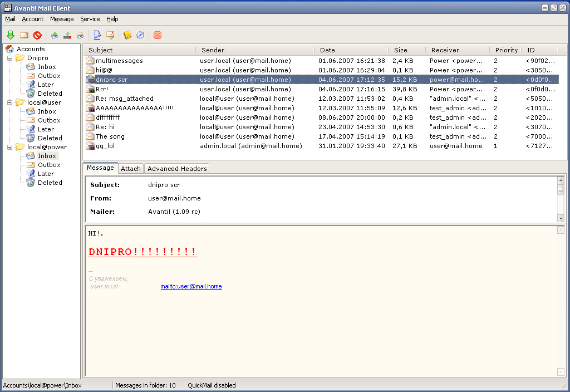
Task: Select Inbox under Dnipro account
Action: (x=47, y=67)
